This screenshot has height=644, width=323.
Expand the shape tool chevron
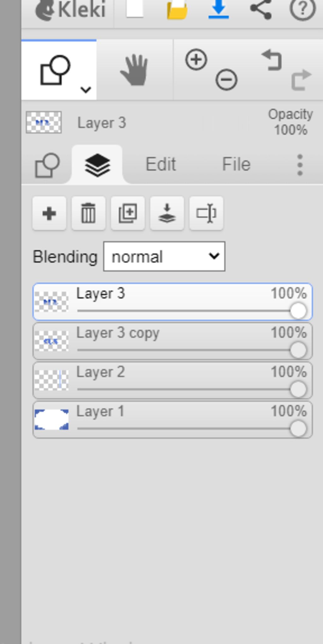86,90
